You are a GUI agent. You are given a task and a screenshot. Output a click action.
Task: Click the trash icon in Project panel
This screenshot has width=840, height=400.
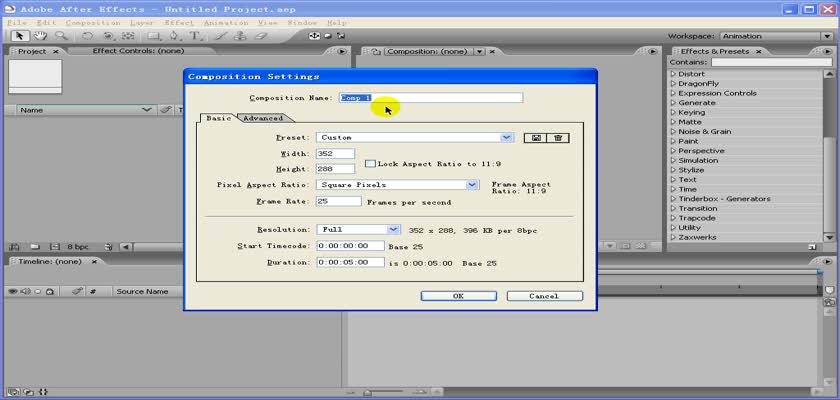pyautogui.click(x=108, y=247)
